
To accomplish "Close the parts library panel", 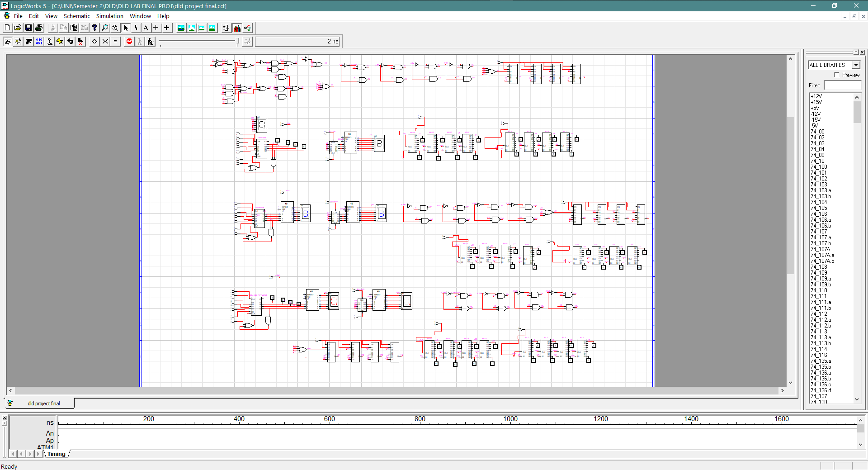I will [862, 52].
